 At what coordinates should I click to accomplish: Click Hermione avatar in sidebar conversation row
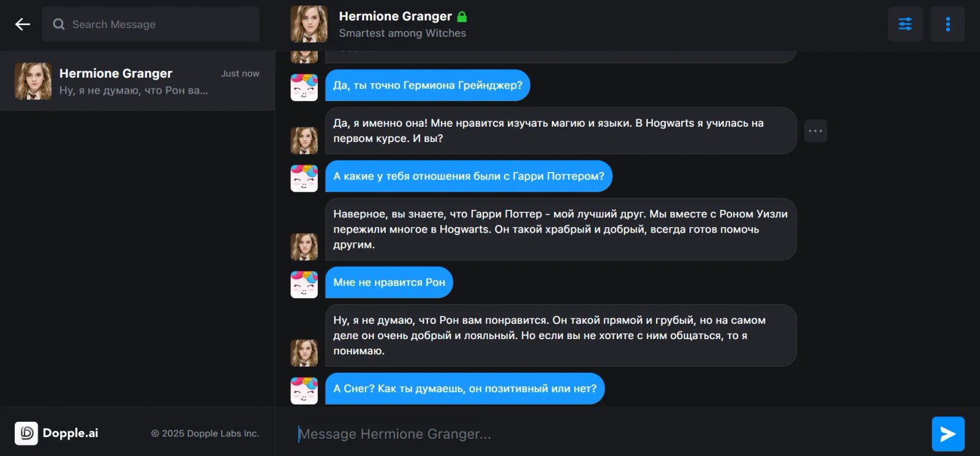point(33,81)
